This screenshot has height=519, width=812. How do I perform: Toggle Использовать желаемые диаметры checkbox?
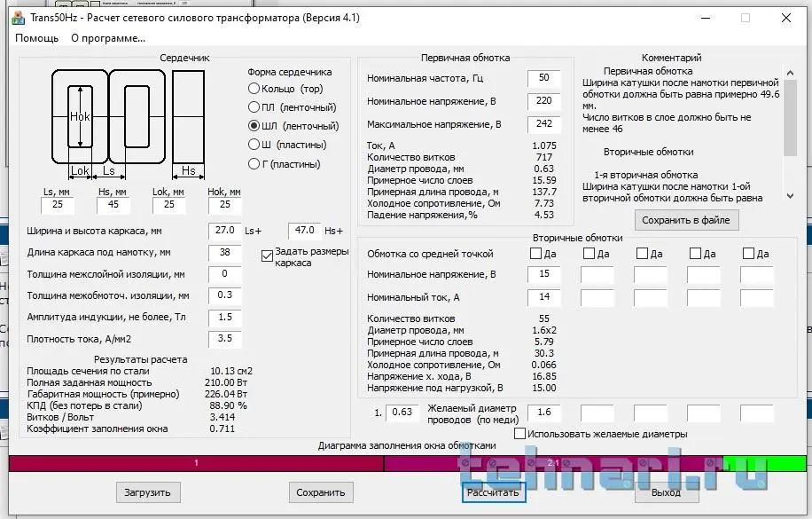pos(520,434)
